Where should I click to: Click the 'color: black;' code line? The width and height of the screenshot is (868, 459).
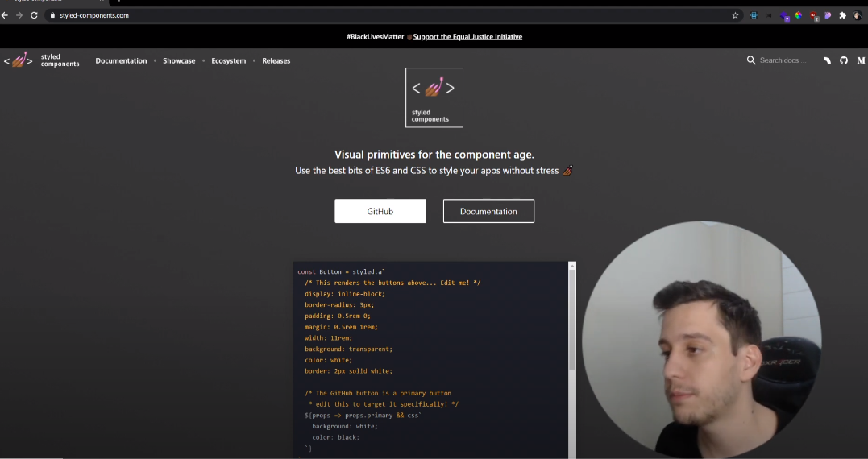click(x=335, y=437)
